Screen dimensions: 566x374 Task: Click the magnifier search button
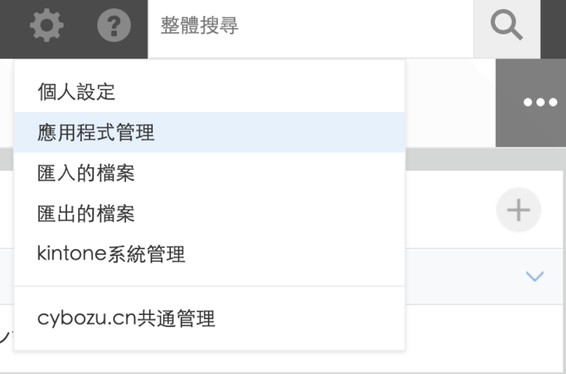[506, 25]
